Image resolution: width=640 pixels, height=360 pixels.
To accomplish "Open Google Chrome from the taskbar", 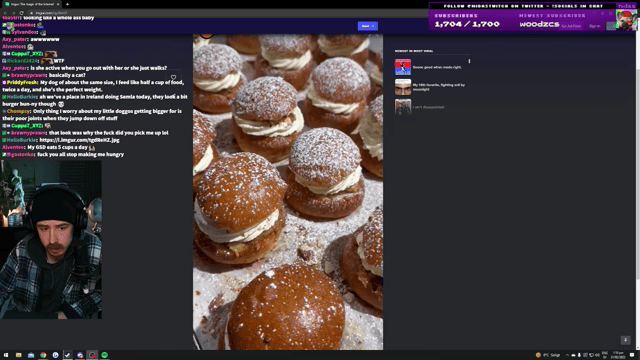I will click(x=43, y=355).
